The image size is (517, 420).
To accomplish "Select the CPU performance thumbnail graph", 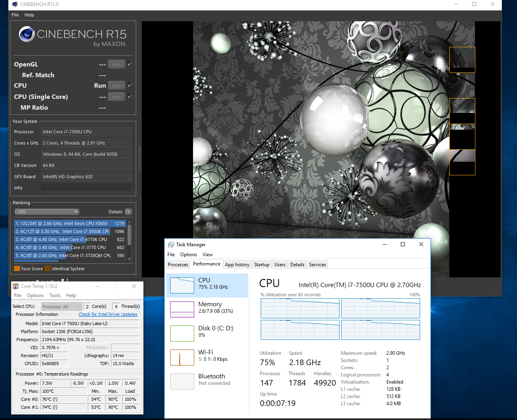I will (x=182, y=285).
